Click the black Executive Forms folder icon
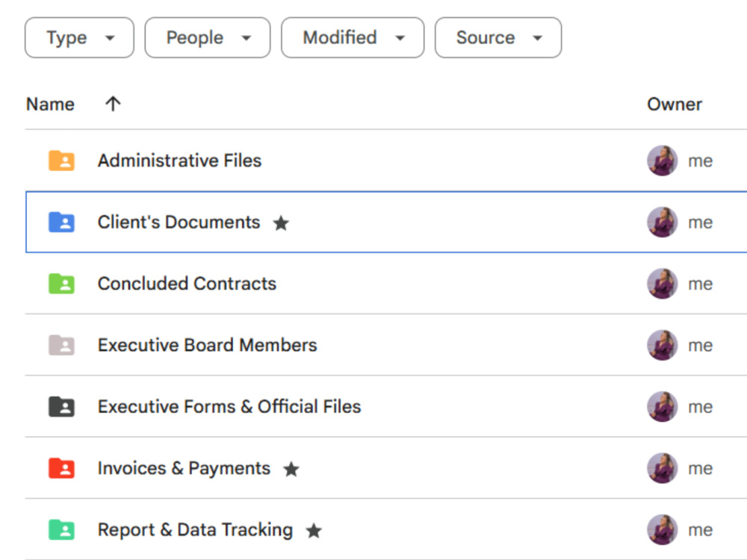Image resolution: width=747 pixels, height=560 pixels. [61, 407]
